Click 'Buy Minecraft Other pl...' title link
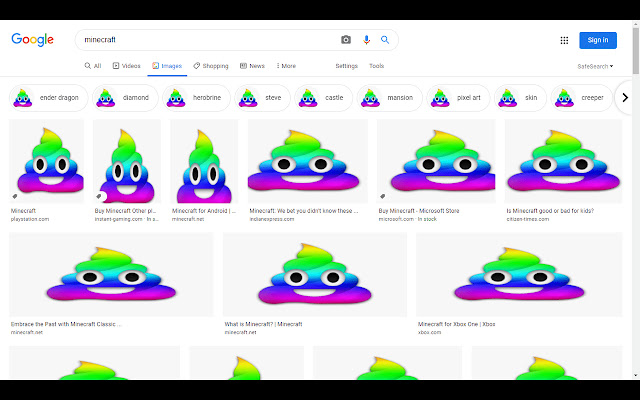This screenshot has width=640, height=400. click(x=125, y=211)
